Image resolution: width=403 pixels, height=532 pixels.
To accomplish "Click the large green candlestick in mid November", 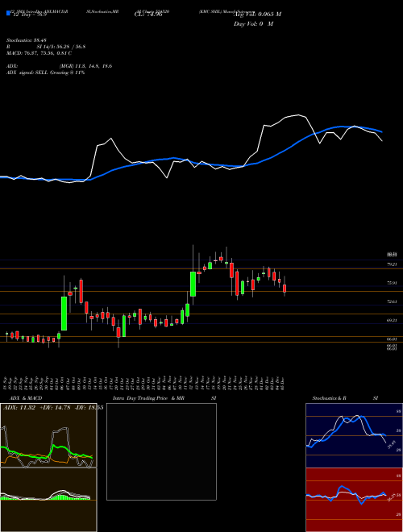I will coord(193,284).
